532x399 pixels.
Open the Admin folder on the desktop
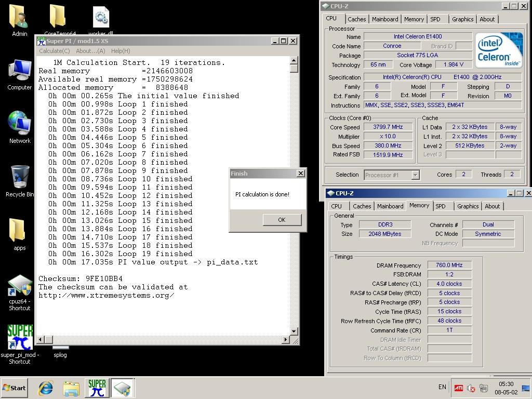point(19,16)
